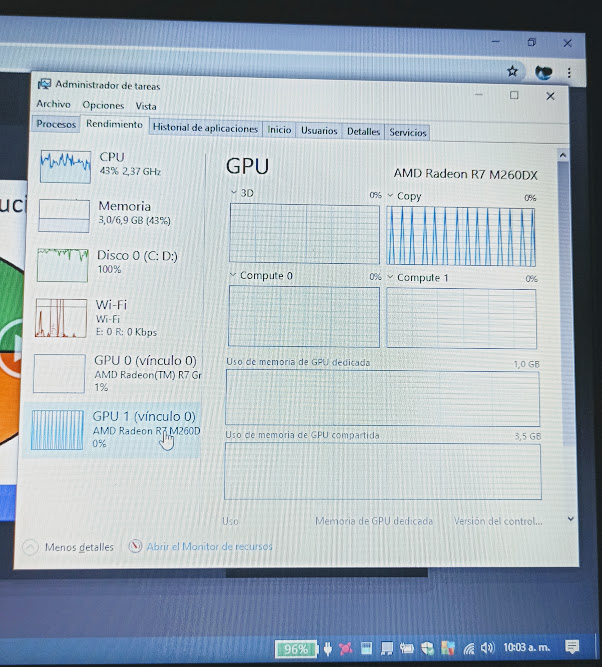Select the Rendimiento tab

tap(114, 124)
